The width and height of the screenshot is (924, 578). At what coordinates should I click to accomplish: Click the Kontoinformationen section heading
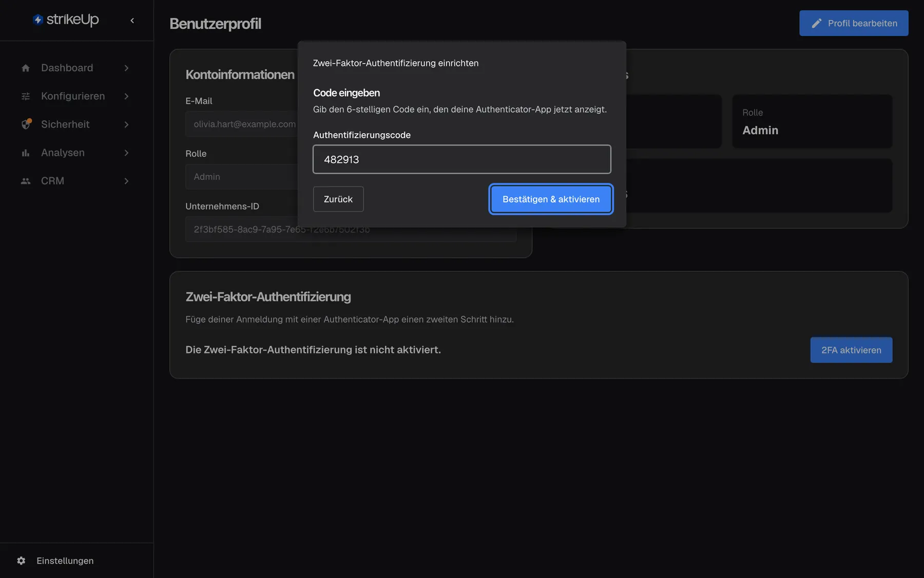240,74
